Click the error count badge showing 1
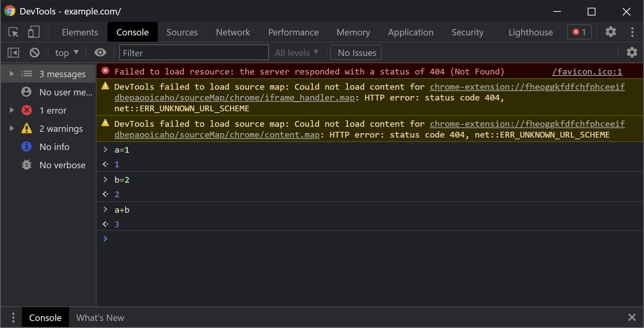 [x=580, y=32]
